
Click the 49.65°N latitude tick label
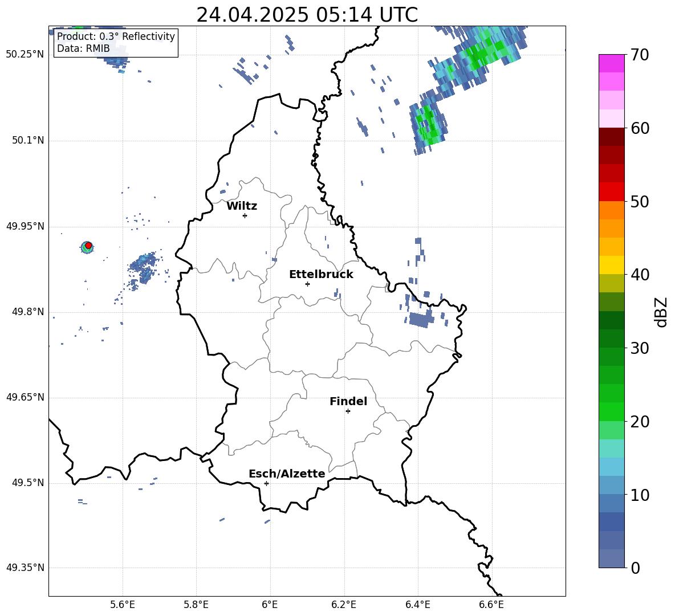[x=25, y=397]
